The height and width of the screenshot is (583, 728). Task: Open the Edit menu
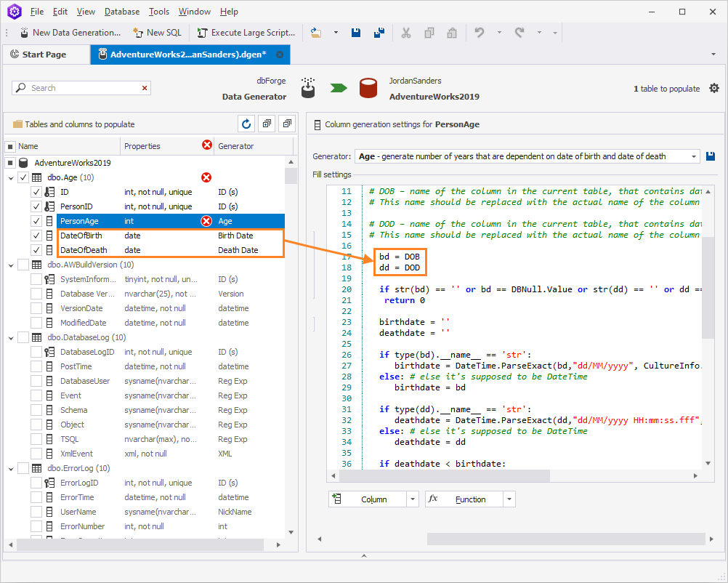coord(60,12)
